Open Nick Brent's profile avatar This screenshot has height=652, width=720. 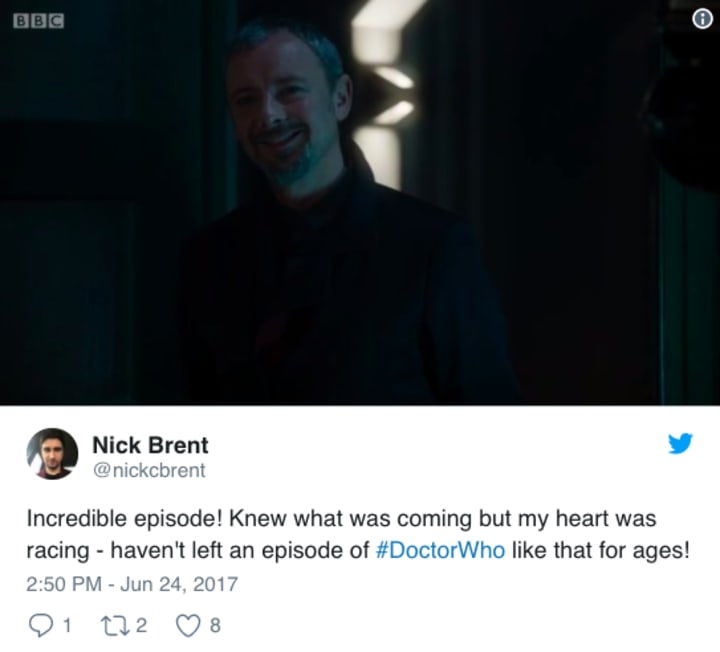pyautogui.click(x=52, y=454)
